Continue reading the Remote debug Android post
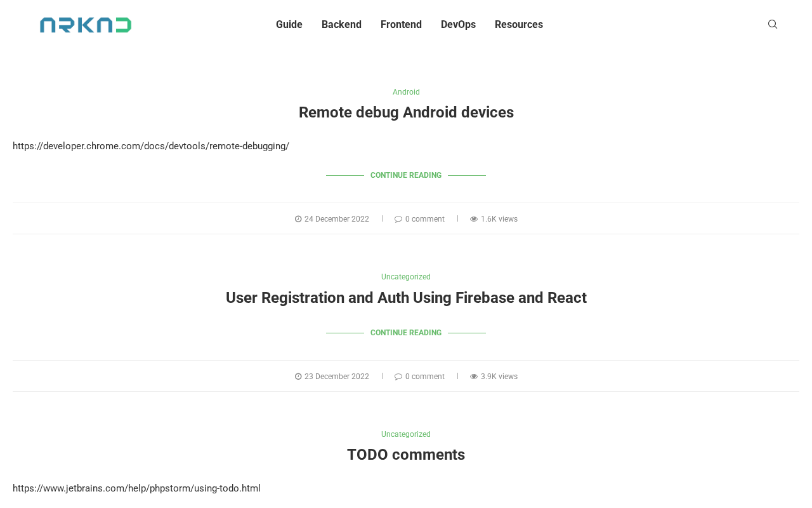The height and width of the screenshot is (508, 812). 406,175
